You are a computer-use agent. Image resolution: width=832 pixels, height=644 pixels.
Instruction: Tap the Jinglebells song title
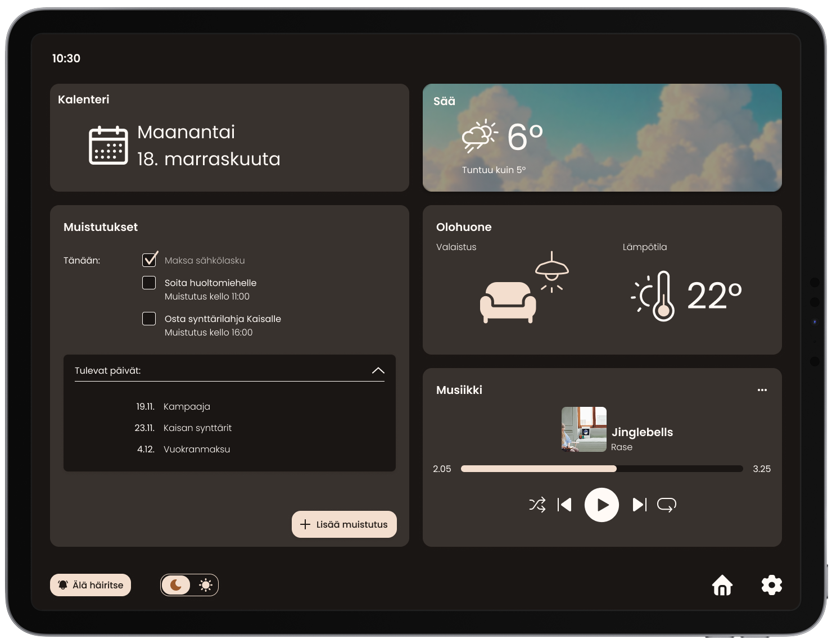click(642, 432)
